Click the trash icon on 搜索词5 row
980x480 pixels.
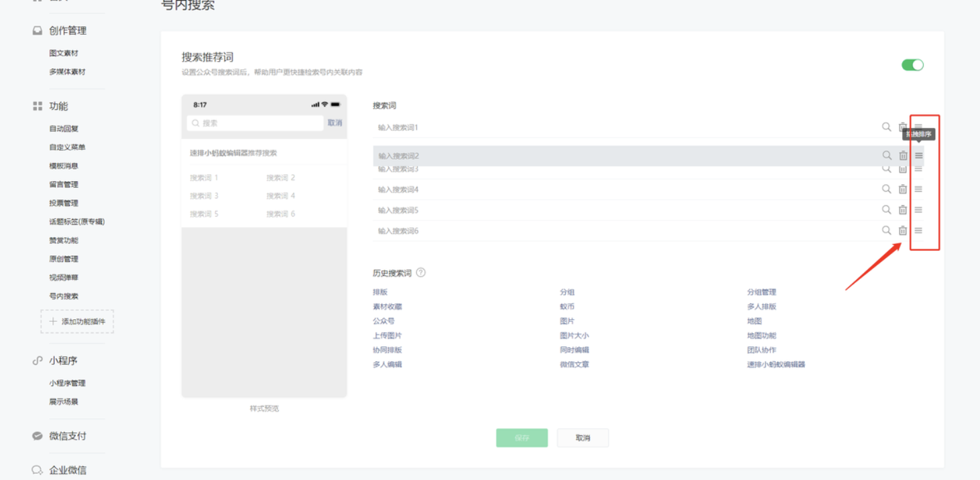pyautogui.click(x=903, y=210)
